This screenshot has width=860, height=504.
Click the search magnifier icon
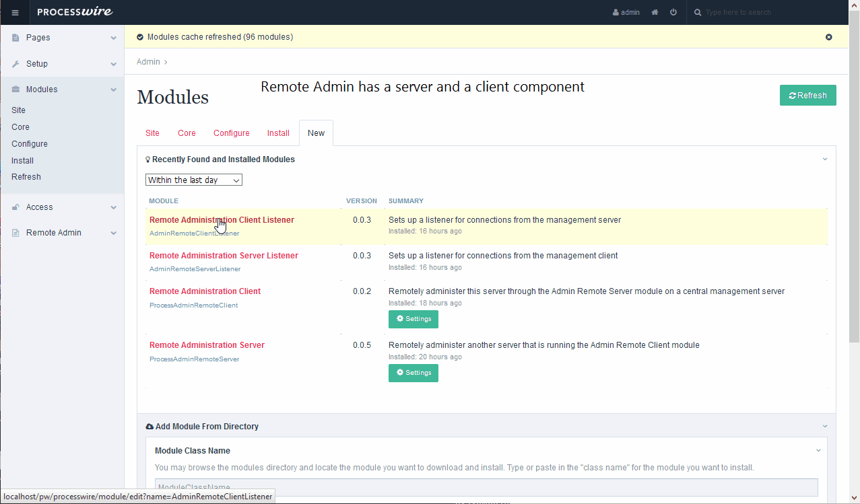(698, 12)
